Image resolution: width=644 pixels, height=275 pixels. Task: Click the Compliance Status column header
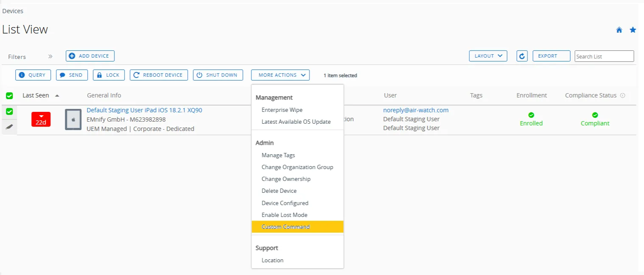coord(591,95)
